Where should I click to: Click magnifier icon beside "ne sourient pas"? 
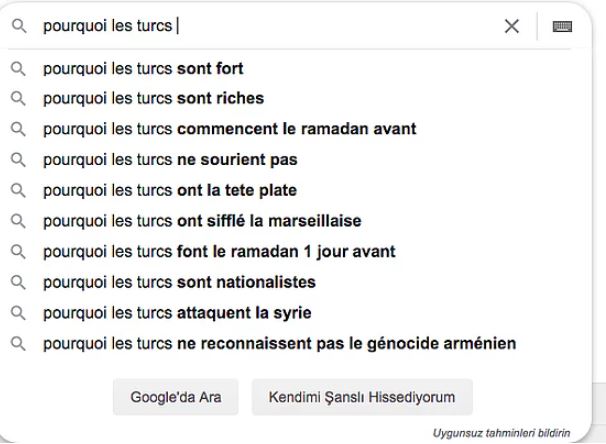pyautogui.click(x=18, y=160)
